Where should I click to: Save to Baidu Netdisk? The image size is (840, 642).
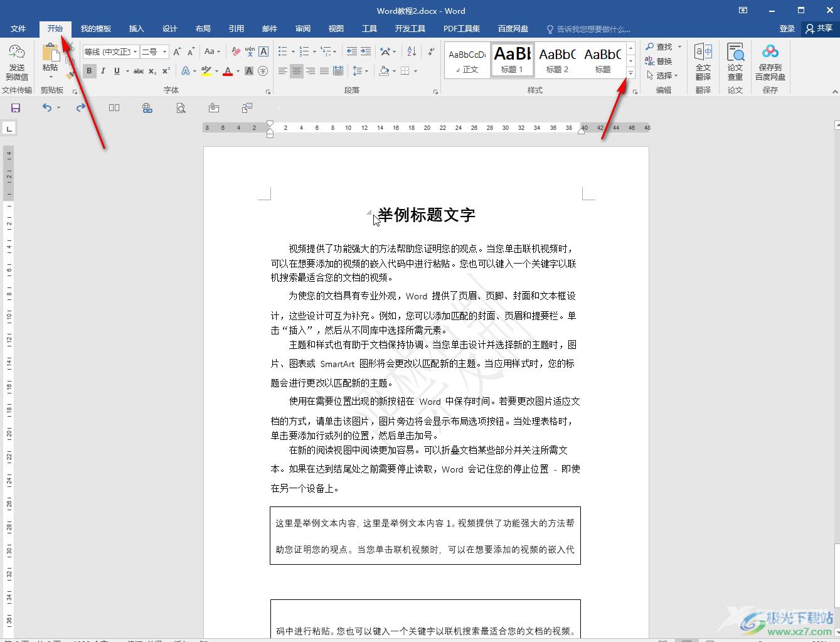pos(770,62)
